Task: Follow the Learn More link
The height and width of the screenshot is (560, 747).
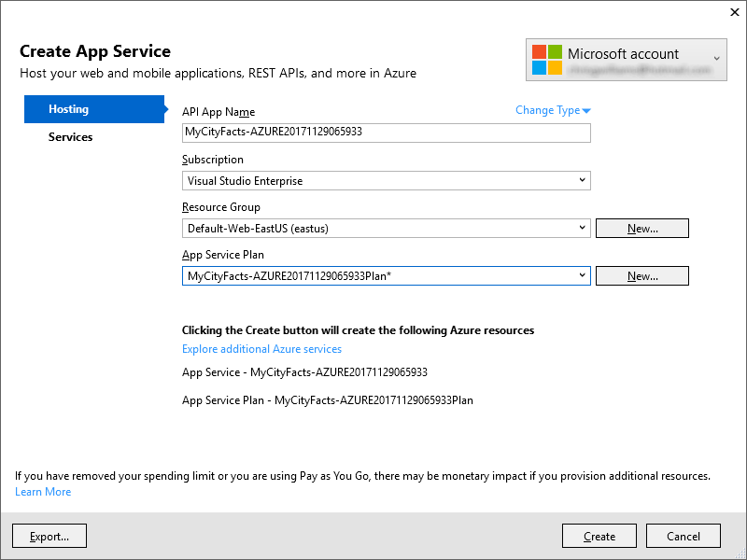Action: click(43, 492)
